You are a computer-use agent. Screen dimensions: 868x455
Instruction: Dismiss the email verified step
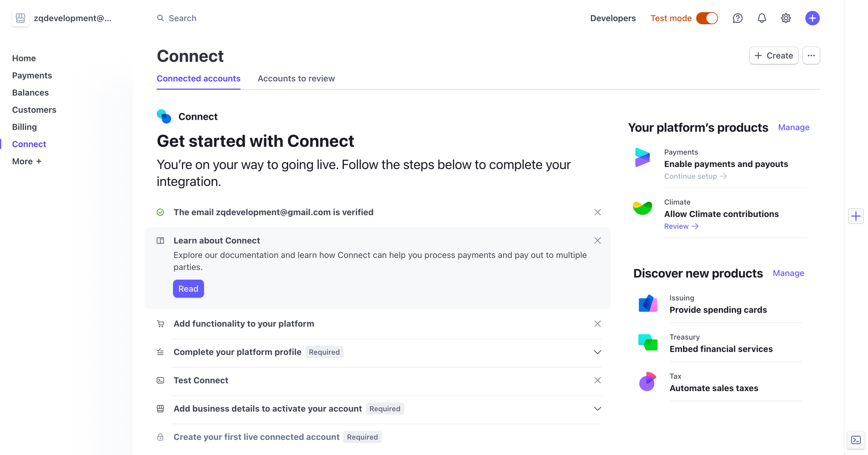click(598, 212)
